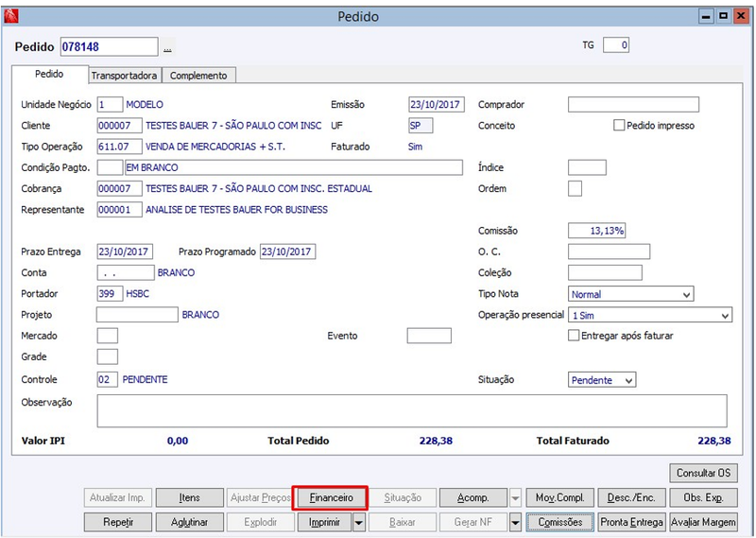Image resolution: width=756 pixels, height=538 pixels.
Task: Click the Valor IPI value 0,00
Action: point(178,441)
